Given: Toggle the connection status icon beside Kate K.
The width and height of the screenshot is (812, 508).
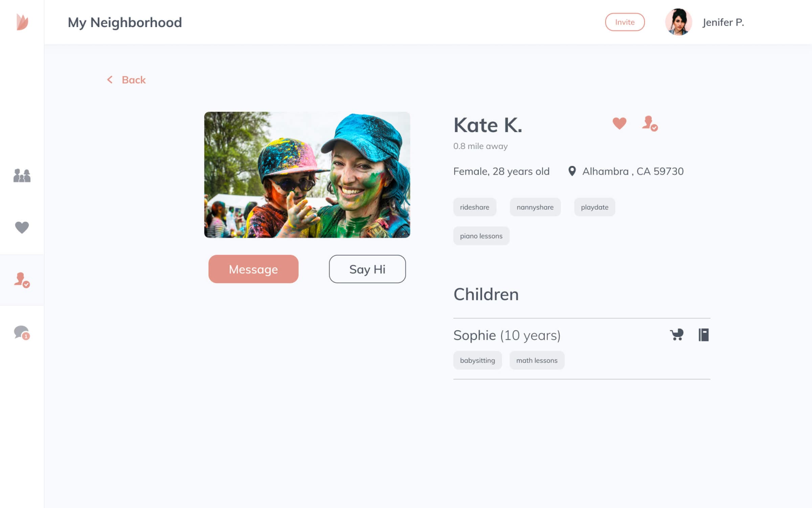Looking at the screenshot, I should click(x=650, y=124).
